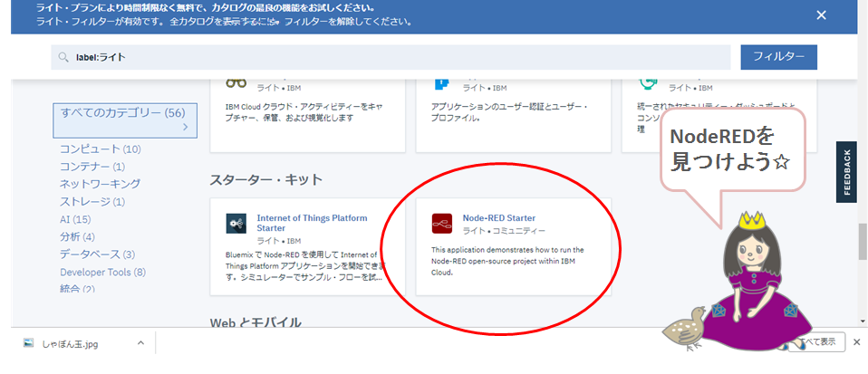The height and width of the screenshot is (374, 868).
Task: Open Internet of Things Platform Starter title
Action: tap(312, 223)
